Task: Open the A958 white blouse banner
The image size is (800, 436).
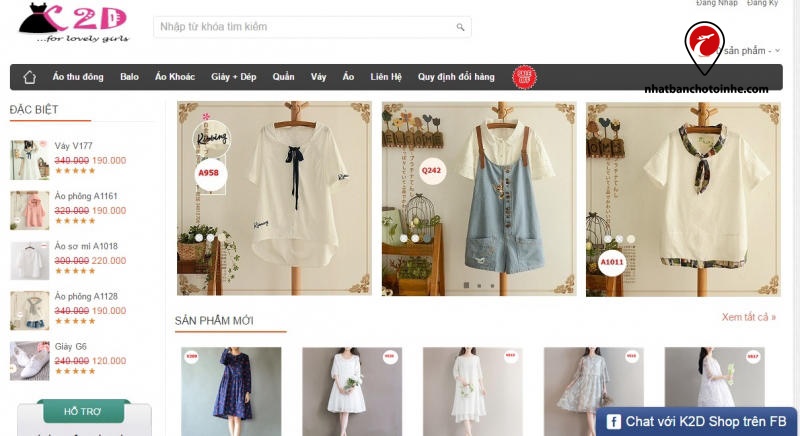Action: pyautogui.click(x=273, y=198)
